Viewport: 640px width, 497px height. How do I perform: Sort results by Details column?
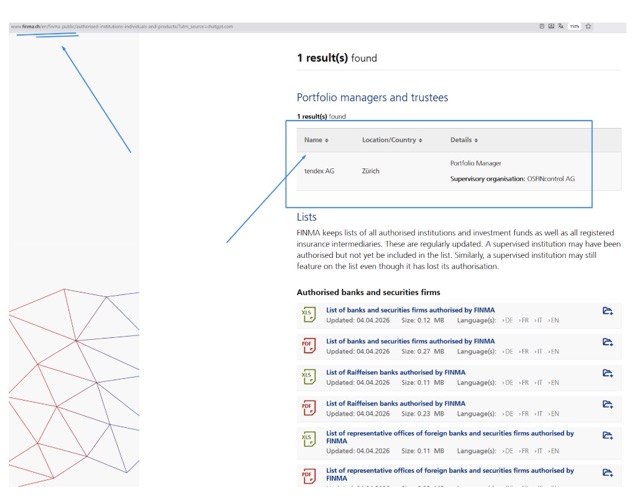[464, 140]
